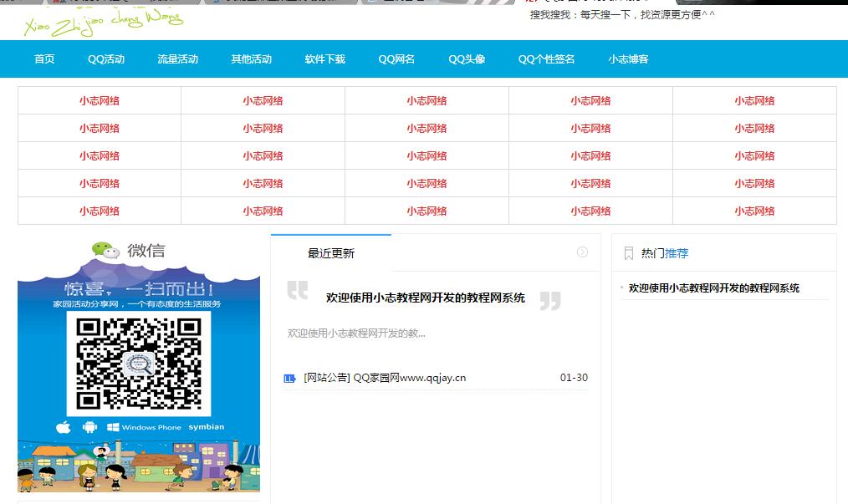The image size is (848, 504).
Task: Switch to the 最近更新 tab
Action: tap(331, 253)
